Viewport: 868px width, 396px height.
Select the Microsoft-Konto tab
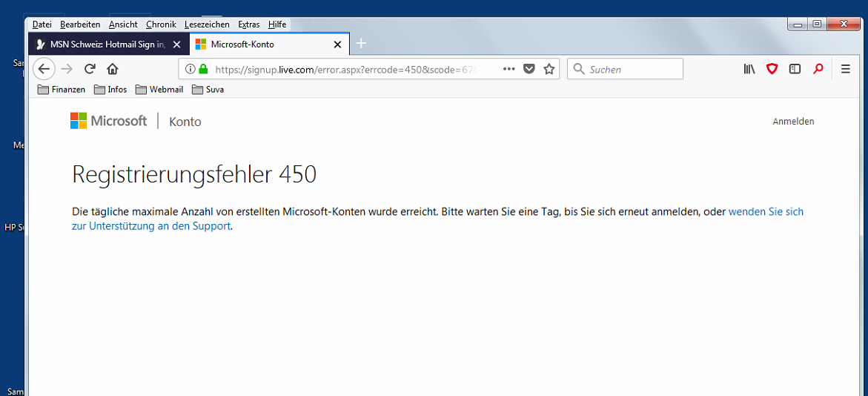click(x=270, y=44)
